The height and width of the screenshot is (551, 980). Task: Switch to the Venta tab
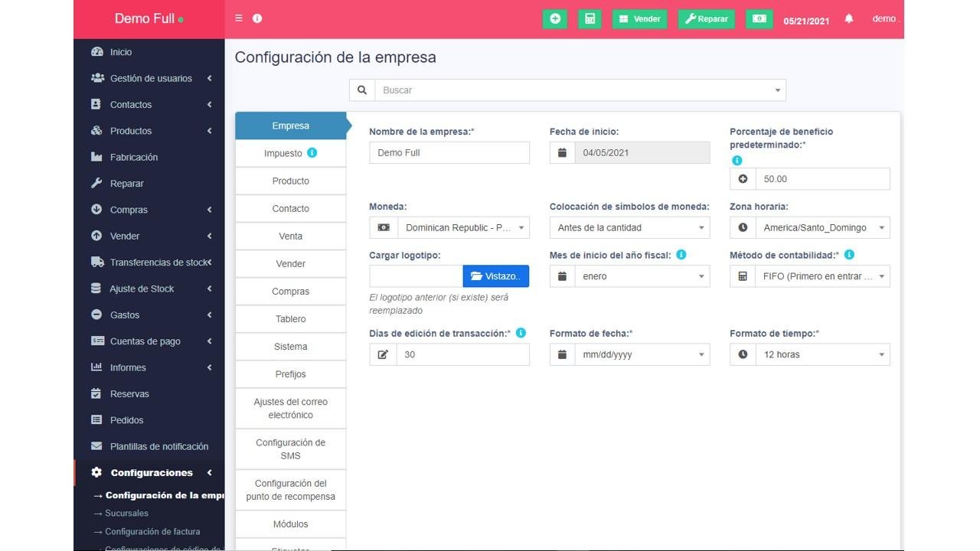click(291, 236)
